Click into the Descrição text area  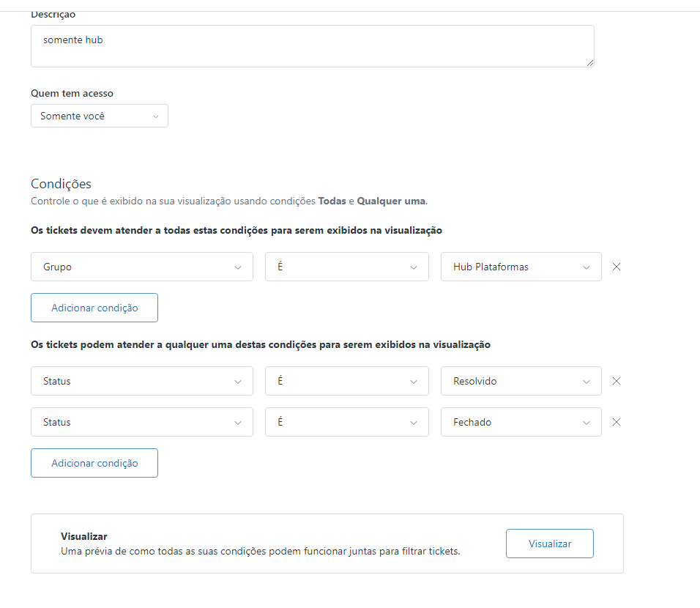click(x=312, y=46)
